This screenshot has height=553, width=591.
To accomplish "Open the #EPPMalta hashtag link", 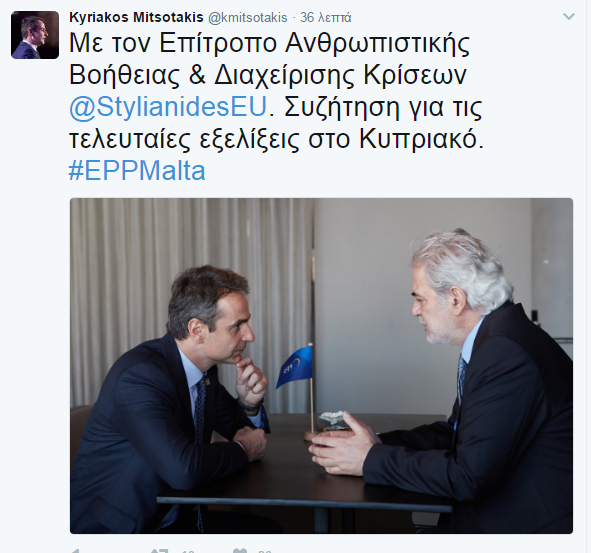I will click(x=137, y=171).
